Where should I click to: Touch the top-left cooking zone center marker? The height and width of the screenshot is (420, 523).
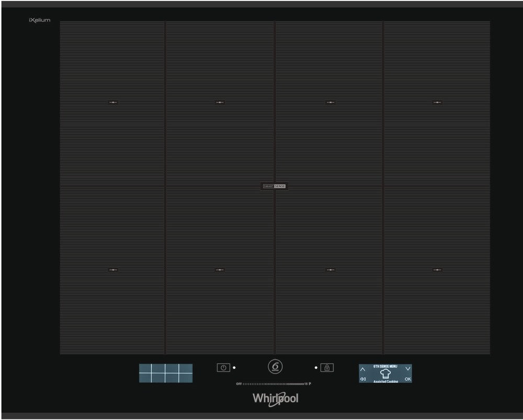tap(113, 102)
